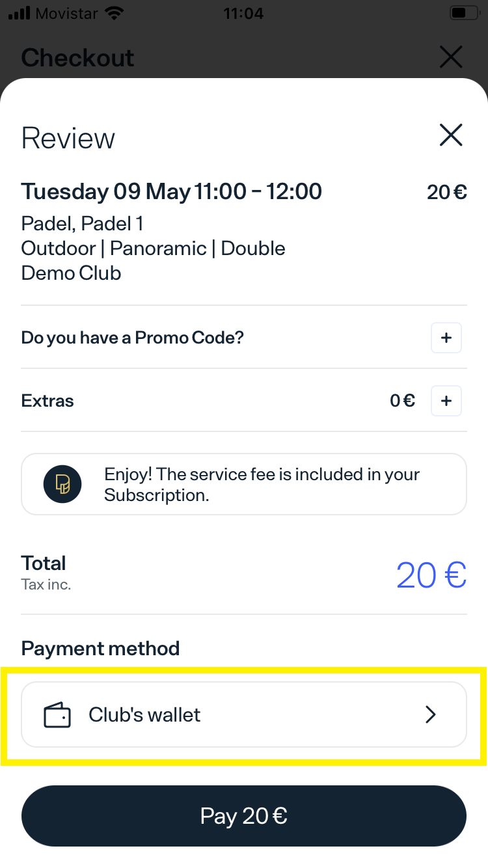The width and height of the screenshot is (488, 868).
Task: Tap the Tuesday 09 May booking title
Action: [172, 192]
